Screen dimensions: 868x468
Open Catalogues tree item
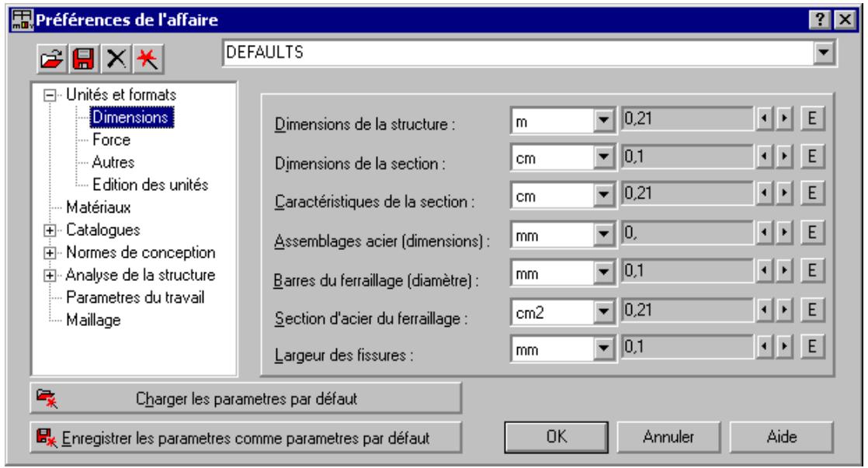click(103, 231)
